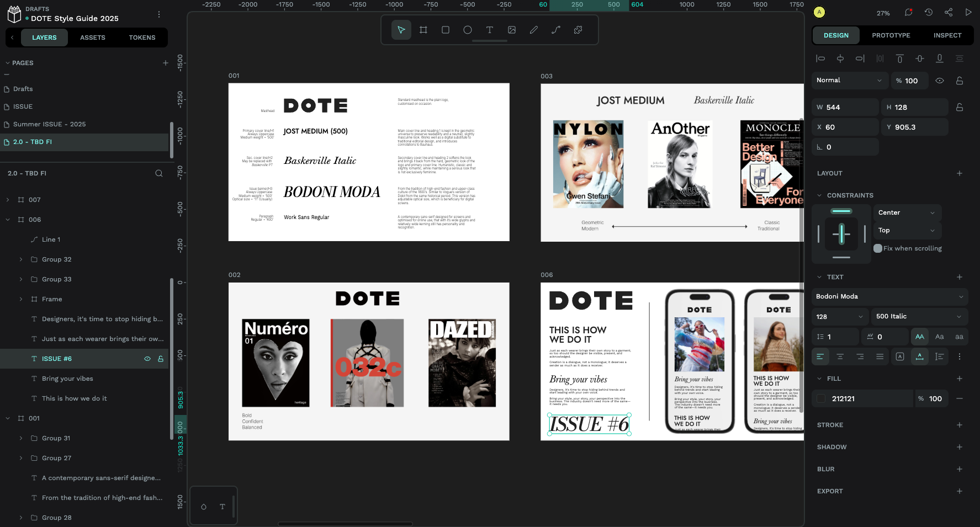Open the Normal blend mode dropdown
Screen dimensions: 980x527
(x=850, y=81)
